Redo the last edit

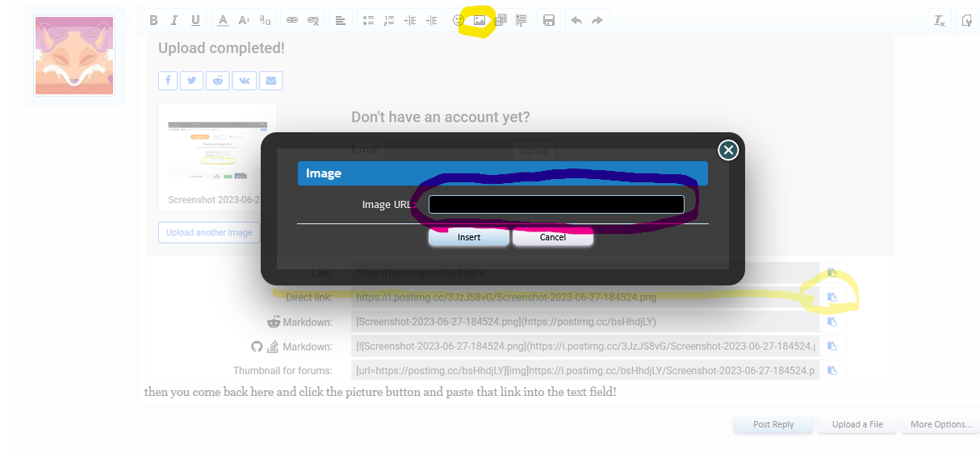point(597,20)
